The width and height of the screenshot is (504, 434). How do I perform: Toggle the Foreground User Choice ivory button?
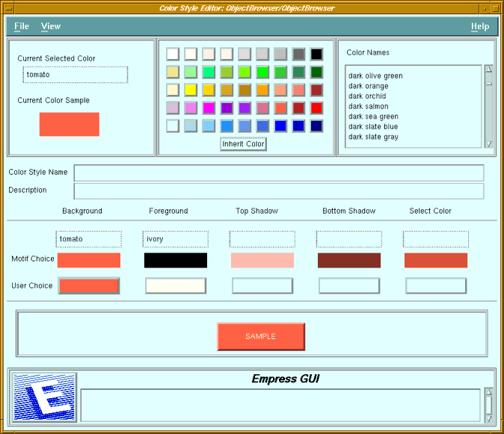coord(176,286)
